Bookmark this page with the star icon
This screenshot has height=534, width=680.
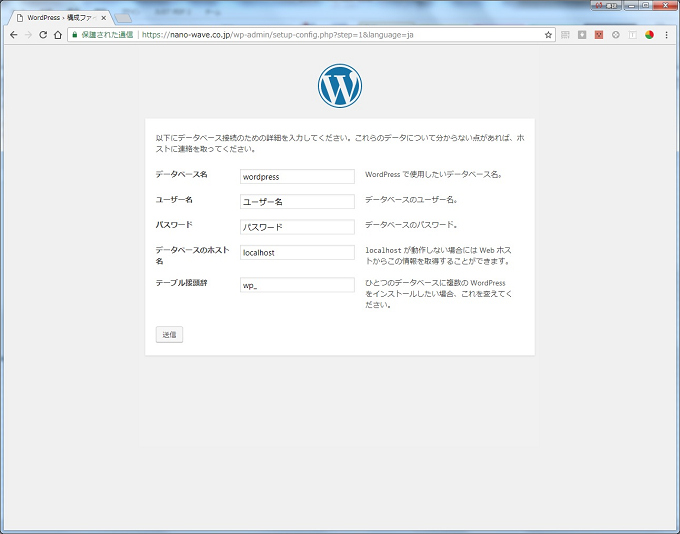(x=548, y=35)
